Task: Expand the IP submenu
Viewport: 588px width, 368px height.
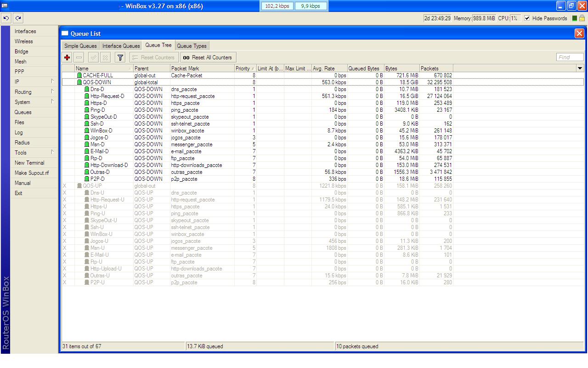Action: (52, 81)
